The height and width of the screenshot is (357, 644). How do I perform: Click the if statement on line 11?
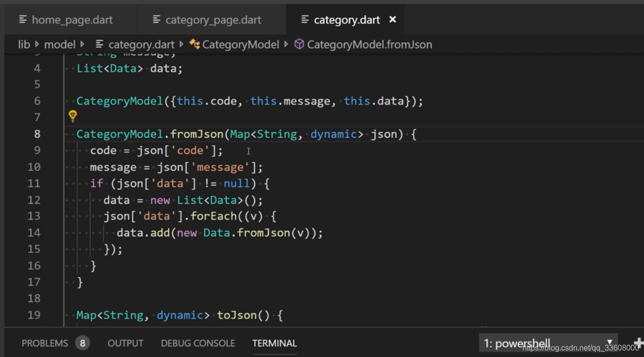tap(180, 184)
